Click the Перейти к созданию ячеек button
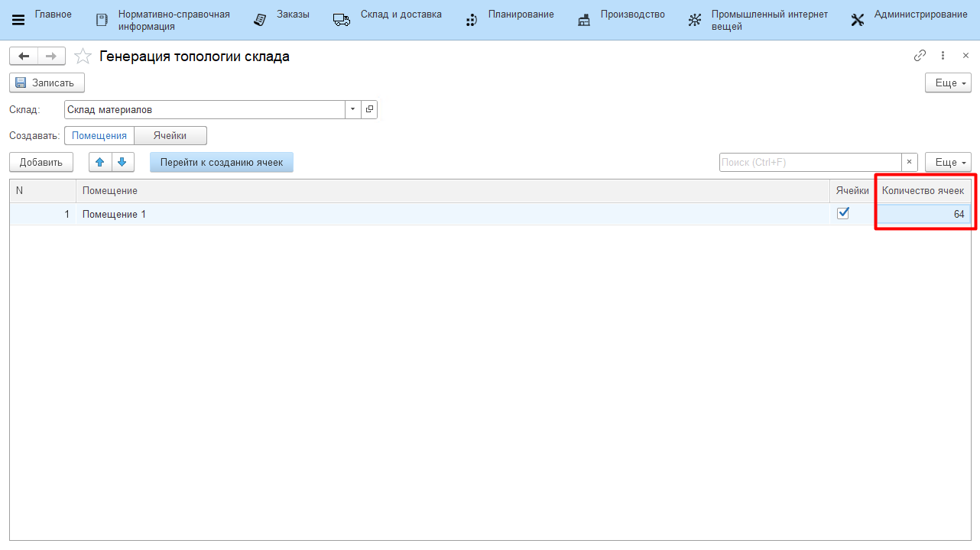 tap(222, 162)
